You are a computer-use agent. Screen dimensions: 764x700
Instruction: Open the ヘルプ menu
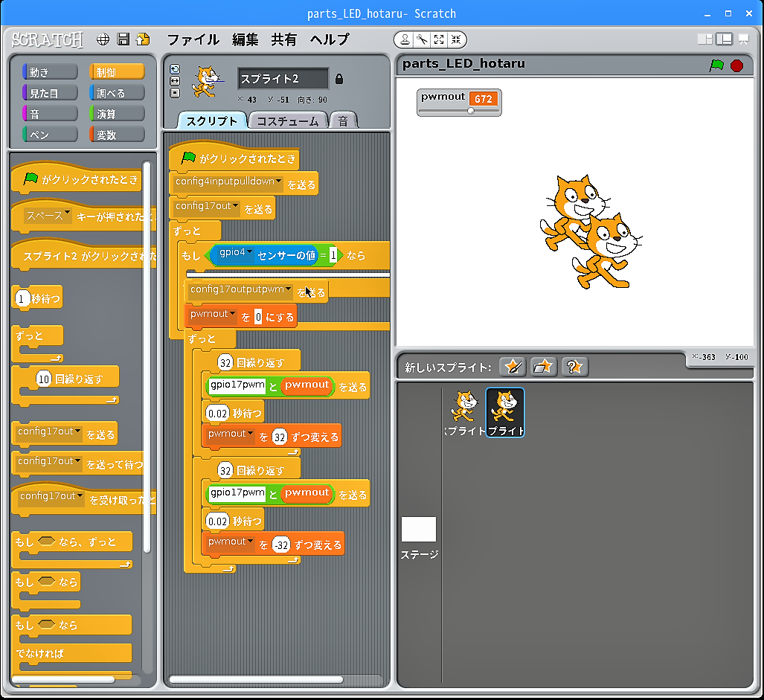pos(330,39)
